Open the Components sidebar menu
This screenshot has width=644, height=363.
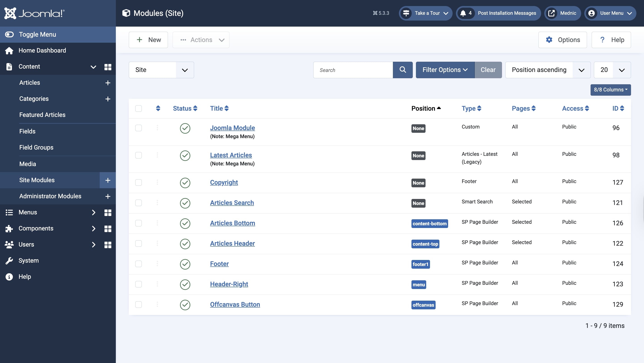36,228
